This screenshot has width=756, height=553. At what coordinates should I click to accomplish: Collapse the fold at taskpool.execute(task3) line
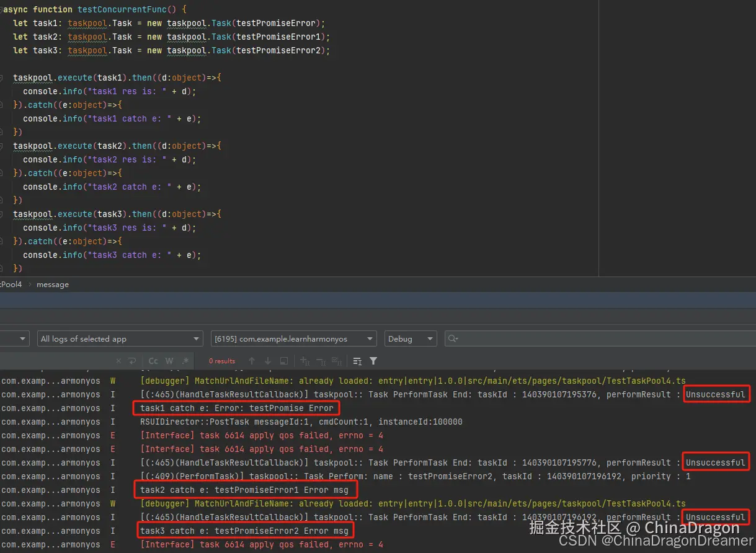[2, 215]
